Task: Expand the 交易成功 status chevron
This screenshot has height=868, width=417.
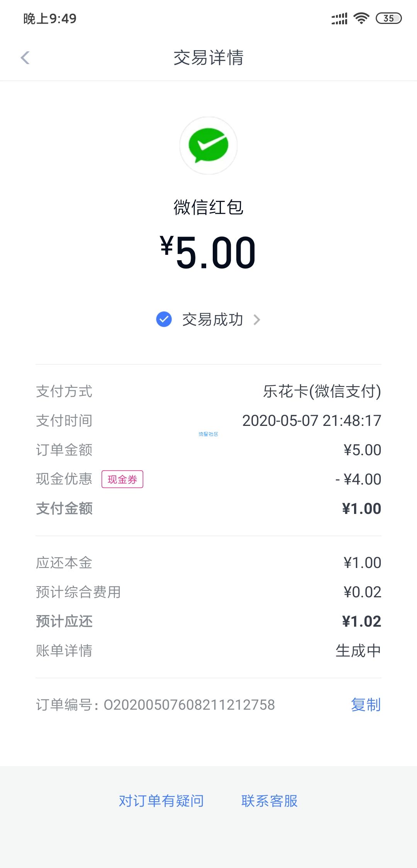Action: coord(257,320)
